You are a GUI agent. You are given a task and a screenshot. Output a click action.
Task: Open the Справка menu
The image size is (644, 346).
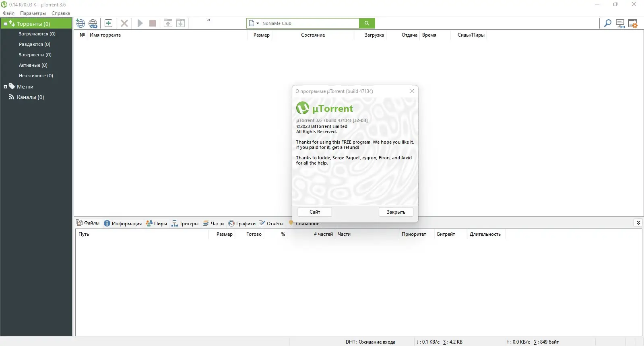[61, 13]
